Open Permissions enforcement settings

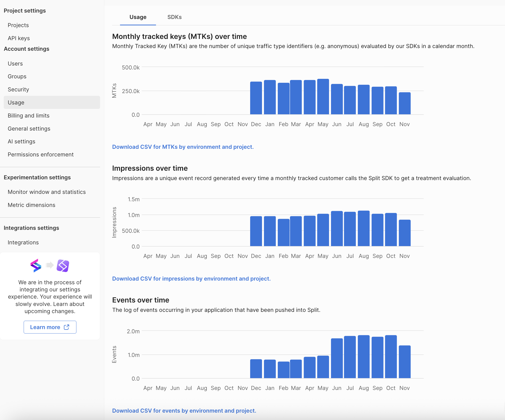point(41,154)
